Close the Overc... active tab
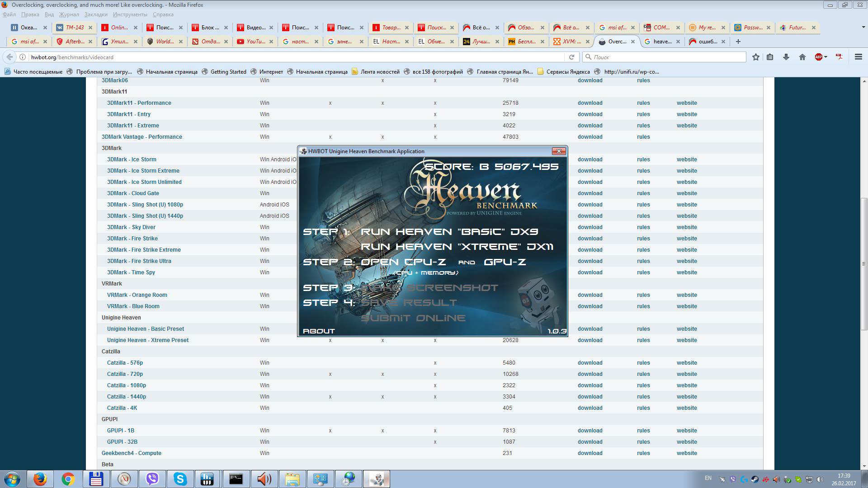 633,42
